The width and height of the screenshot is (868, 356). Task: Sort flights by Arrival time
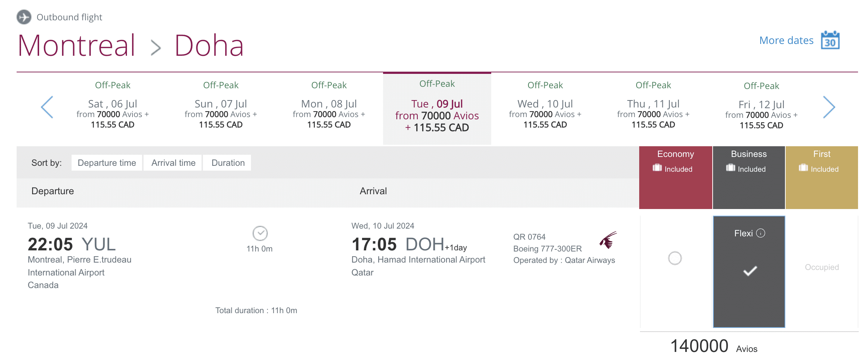[x=173, y=163]
